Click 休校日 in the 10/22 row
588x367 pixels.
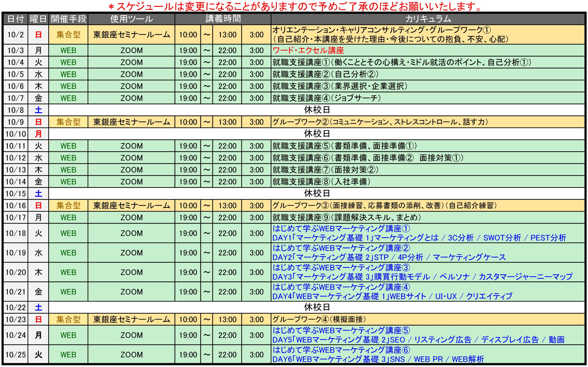click(x=317, y=307)
